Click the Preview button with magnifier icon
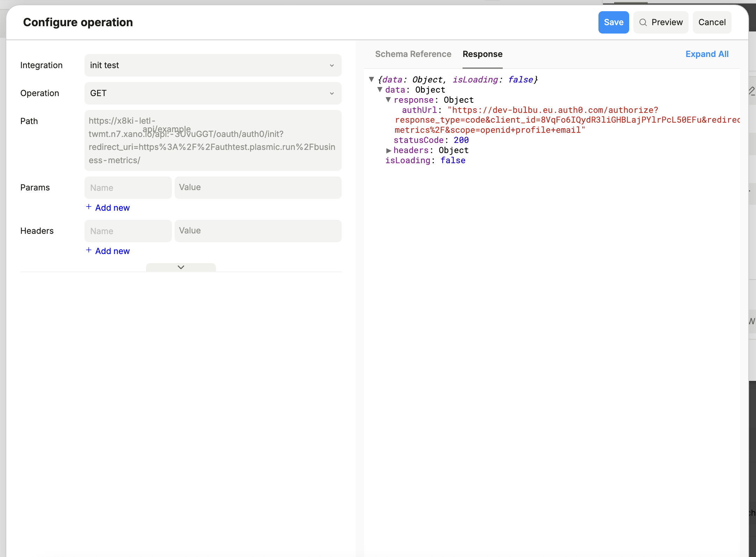The image size is (756, 557). click(x=660, y=22)
